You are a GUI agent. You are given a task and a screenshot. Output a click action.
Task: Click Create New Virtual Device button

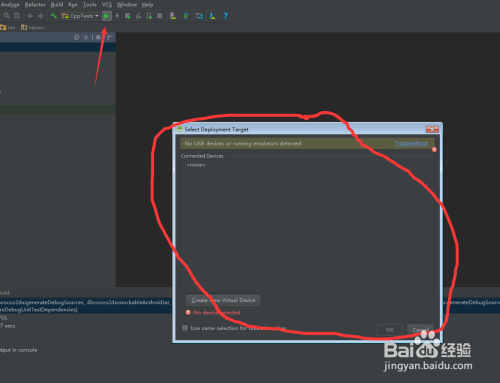[x=223, y=300]
